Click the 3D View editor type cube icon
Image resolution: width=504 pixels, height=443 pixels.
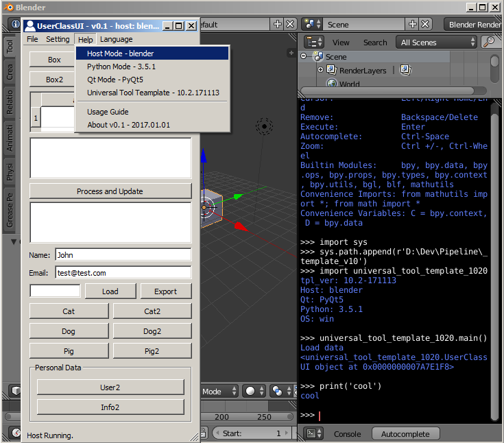pyautogui.click(x=15, y=390)
